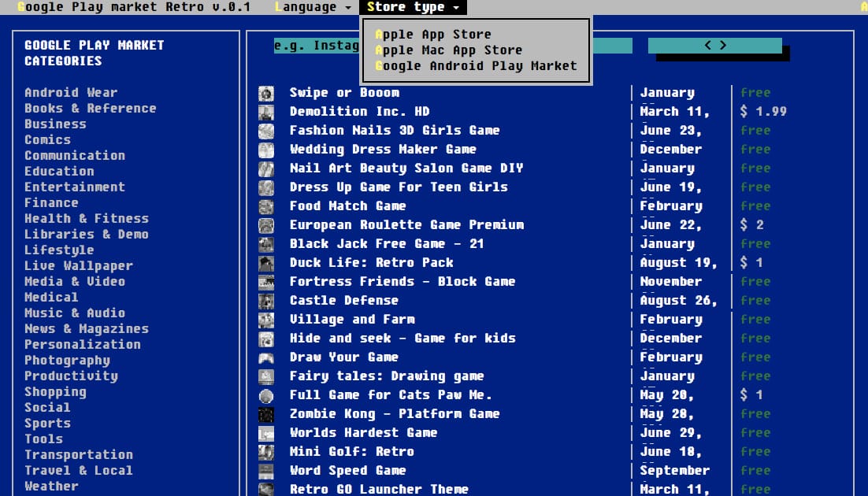Click the Nail Art Beauty Salon icon
The height and width of the screenshot is (496, 868).
[266, 168]
